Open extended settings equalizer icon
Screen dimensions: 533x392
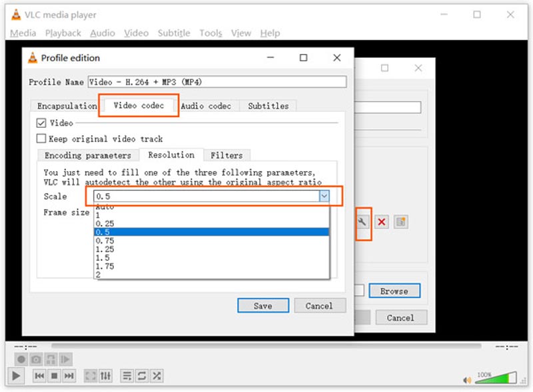click(105, 376)
